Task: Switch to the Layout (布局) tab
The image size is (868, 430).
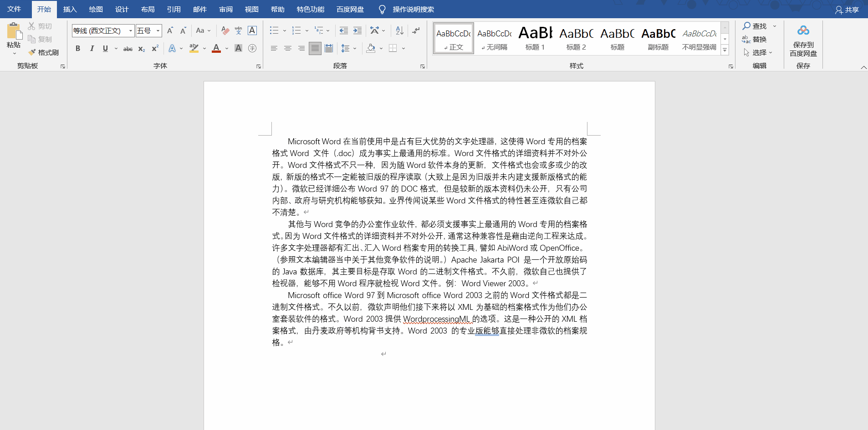Action: pos(148,9)
